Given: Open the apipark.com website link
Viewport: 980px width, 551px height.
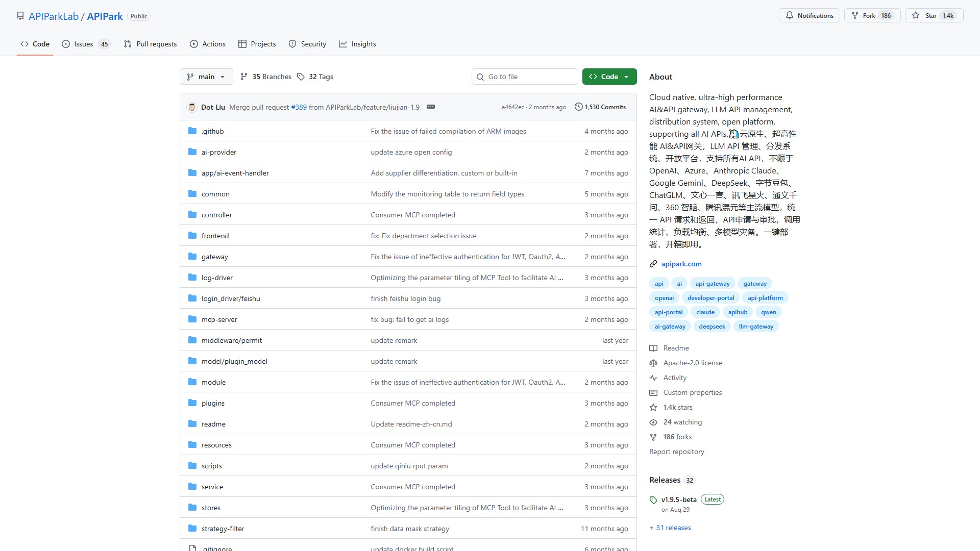Looking at the screenshot, I should pyautogui.click(x=681, y=264).
